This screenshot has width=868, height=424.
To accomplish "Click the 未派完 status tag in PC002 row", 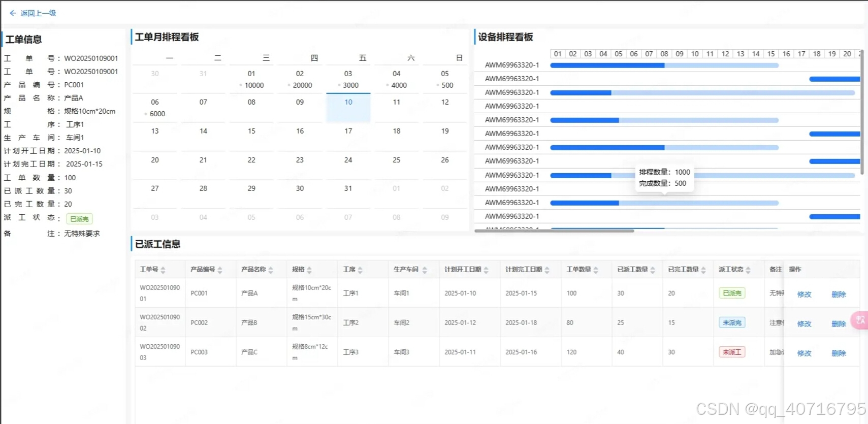I will tap(732, 323).
